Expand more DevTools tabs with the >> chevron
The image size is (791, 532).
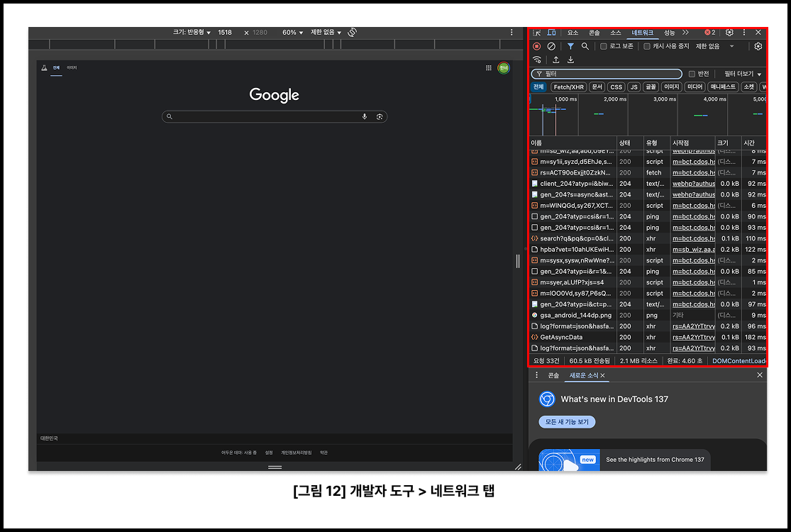coord(685,32)
